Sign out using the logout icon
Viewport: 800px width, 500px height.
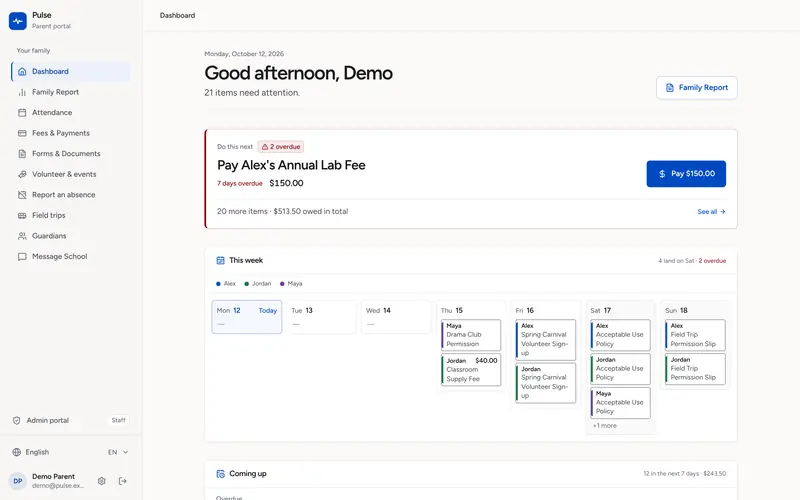(122, 481)
